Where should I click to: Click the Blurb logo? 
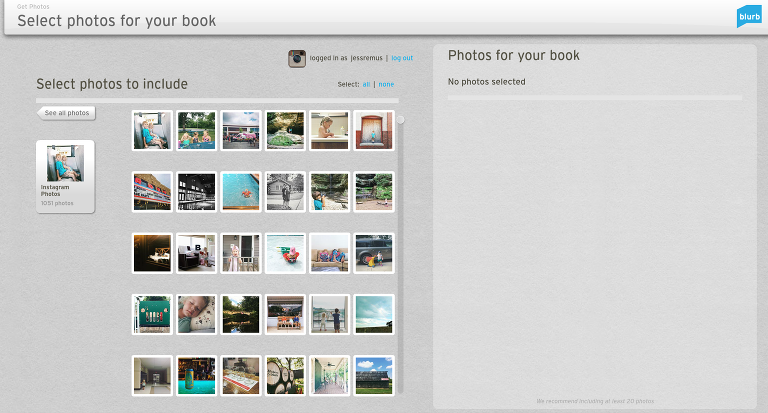[x=748, y=16]
